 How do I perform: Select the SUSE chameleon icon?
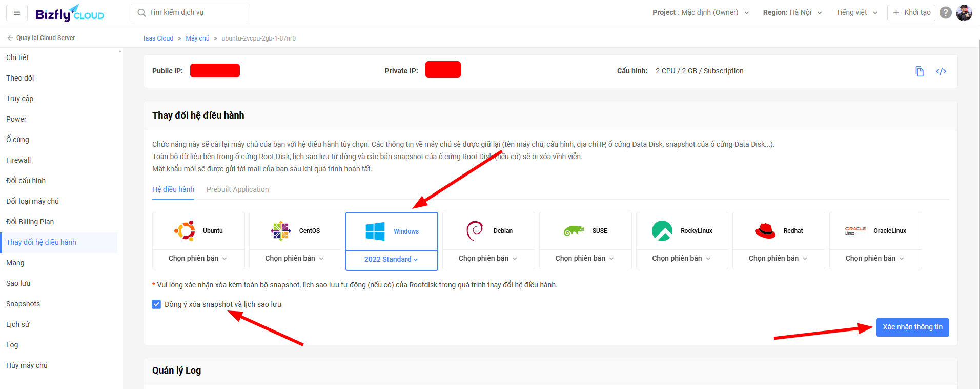coord(574,231)
